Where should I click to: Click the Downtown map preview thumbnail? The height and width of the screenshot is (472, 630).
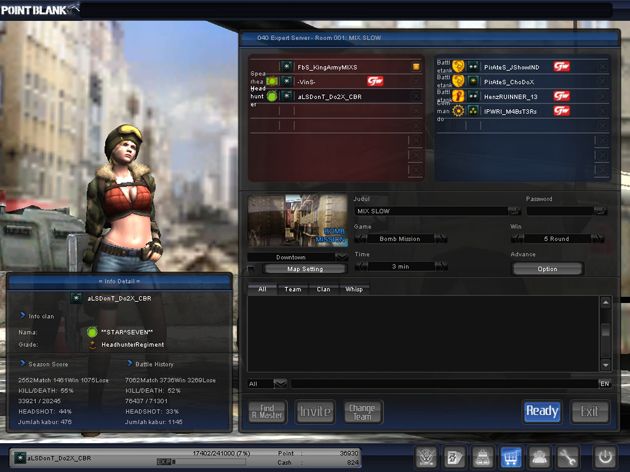pos(298,220)
